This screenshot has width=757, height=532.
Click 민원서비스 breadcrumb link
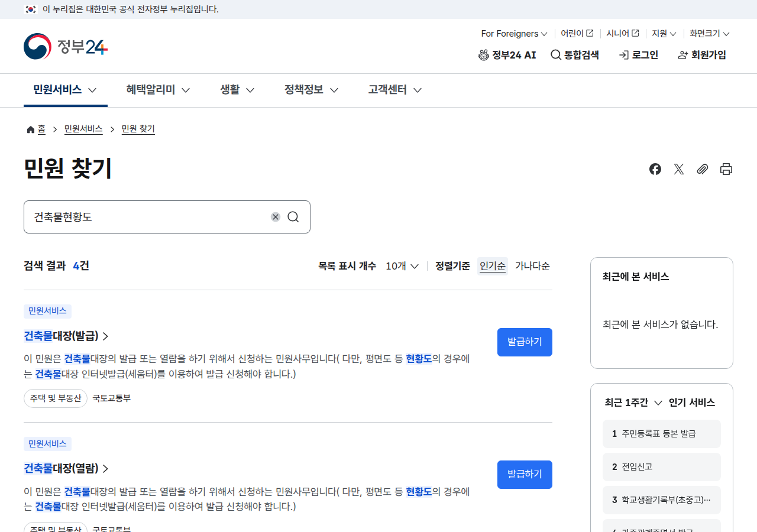(x=83, y=129)
